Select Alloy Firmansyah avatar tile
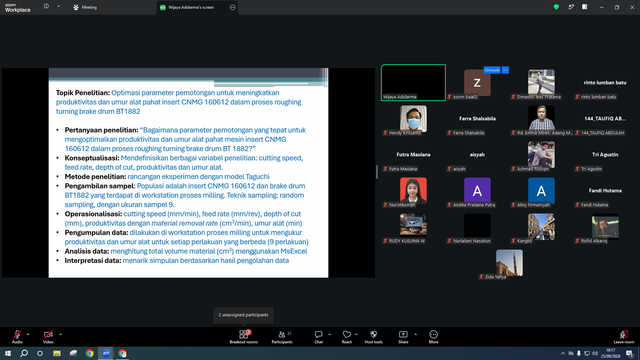 [541, 191]
